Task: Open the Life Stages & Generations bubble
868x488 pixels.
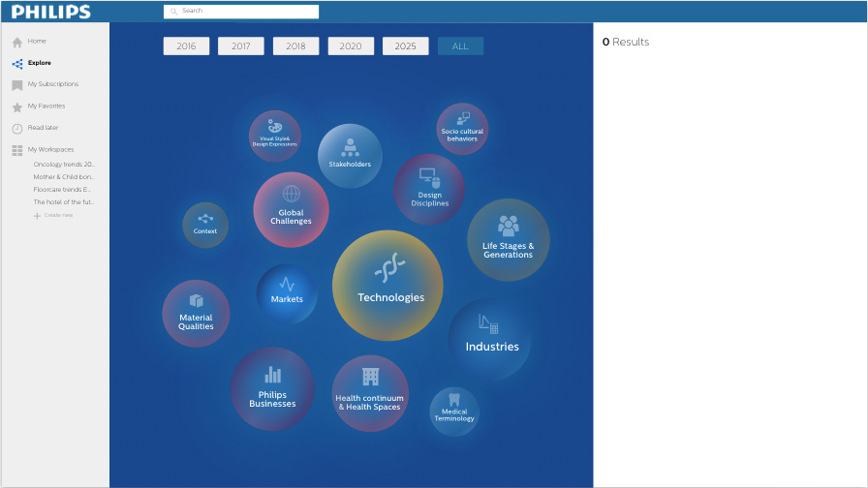Action: coord(509,239)
